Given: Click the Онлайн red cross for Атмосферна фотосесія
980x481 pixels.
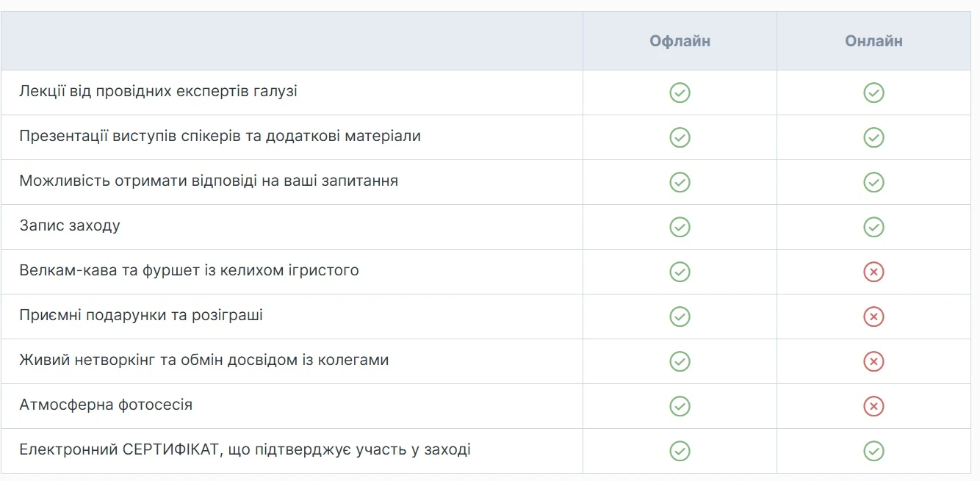Looking at the screenshot, I should pyautogui.click(x=873, y=406).
